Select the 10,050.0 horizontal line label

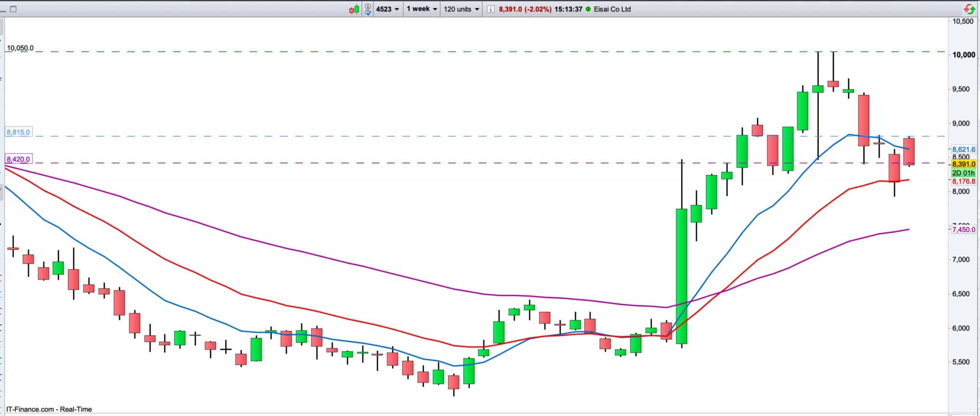(20, 48)
